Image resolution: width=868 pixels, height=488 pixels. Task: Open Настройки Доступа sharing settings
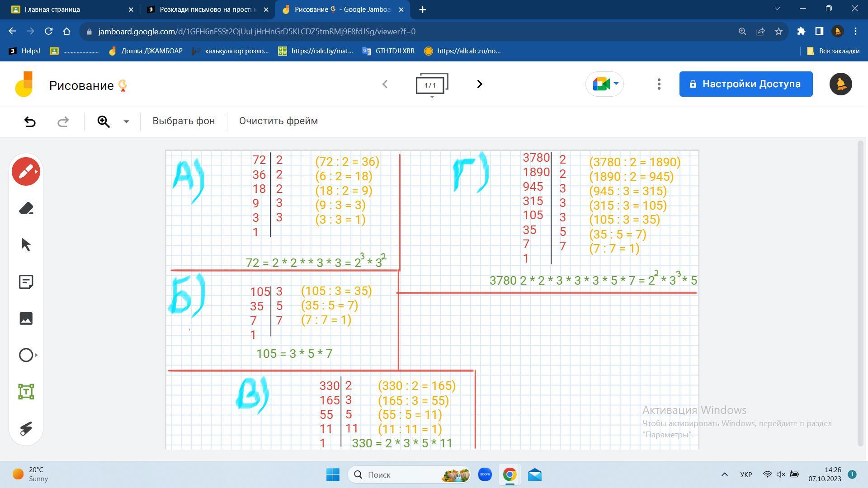(745, 84)
